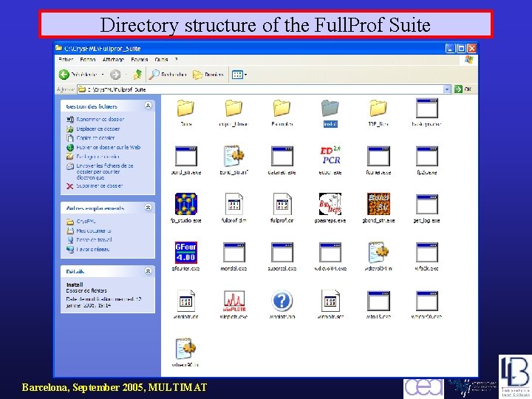The width and height of the screenshot is (532, 399).
Task: Open the folder left of basireps.exe
Action: click(378, 109)
